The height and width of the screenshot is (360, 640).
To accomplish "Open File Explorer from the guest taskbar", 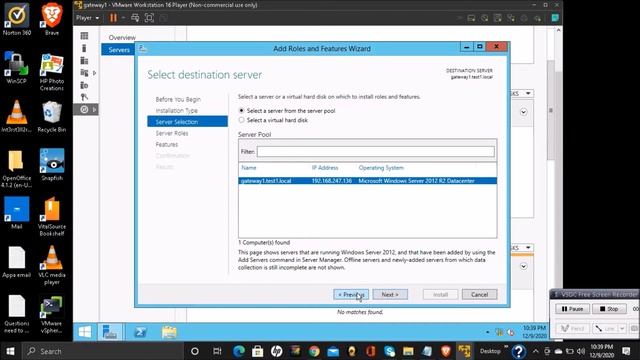I will pyautogui.click(x=169, y=332).
